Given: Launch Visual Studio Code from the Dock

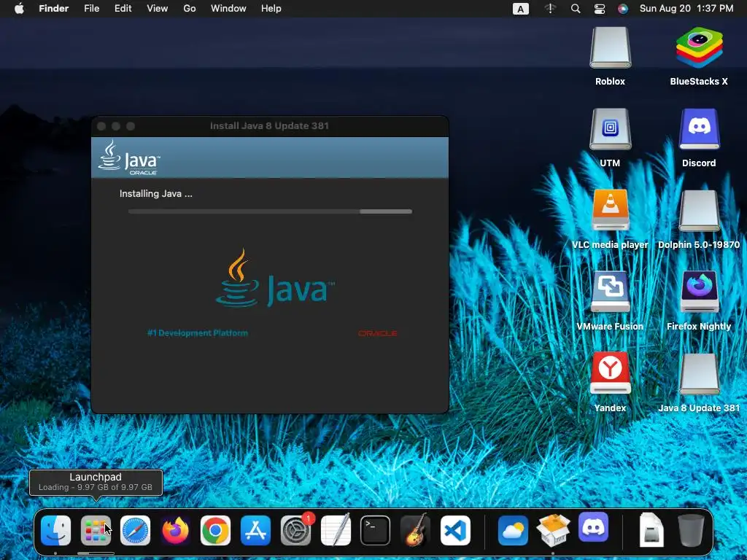Looking at the screenshot, I should [455, 531].
